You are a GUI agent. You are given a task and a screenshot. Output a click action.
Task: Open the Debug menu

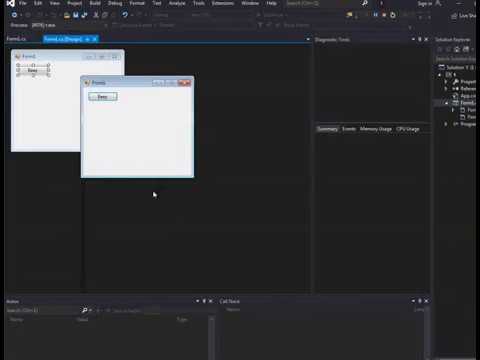[x=115, y=3]
